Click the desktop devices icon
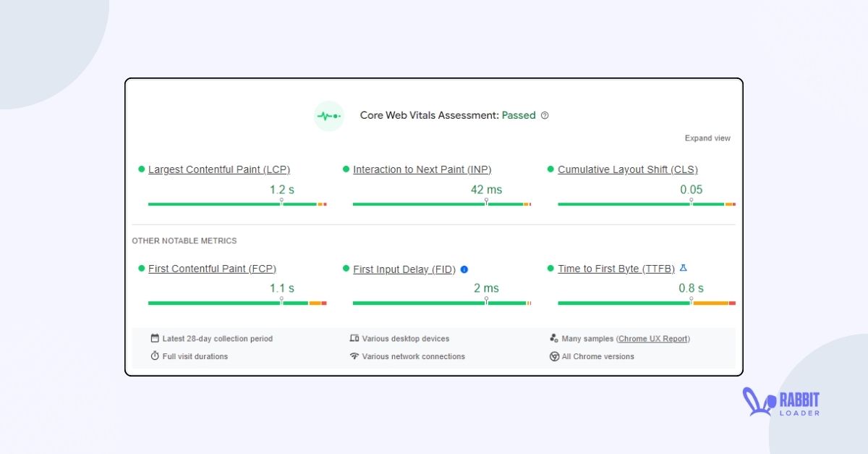 (354, 338)
